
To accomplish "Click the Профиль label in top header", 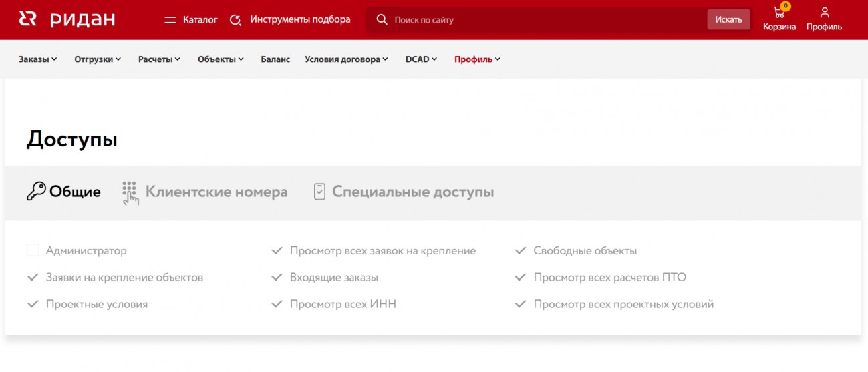I will click(x=825, y=27).
